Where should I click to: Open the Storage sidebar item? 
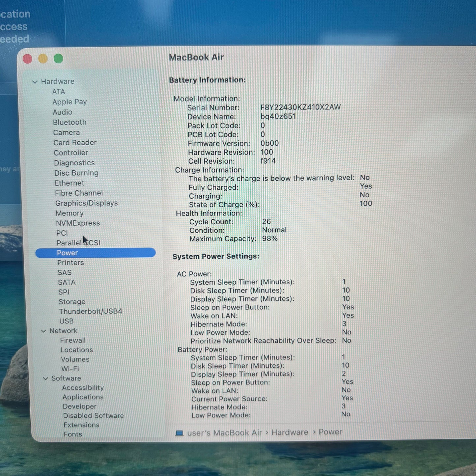tap(72, 302)
